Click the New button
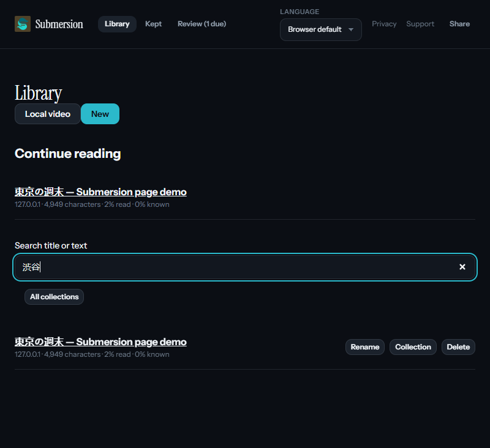490x448 pixels. tap(100, 114)
